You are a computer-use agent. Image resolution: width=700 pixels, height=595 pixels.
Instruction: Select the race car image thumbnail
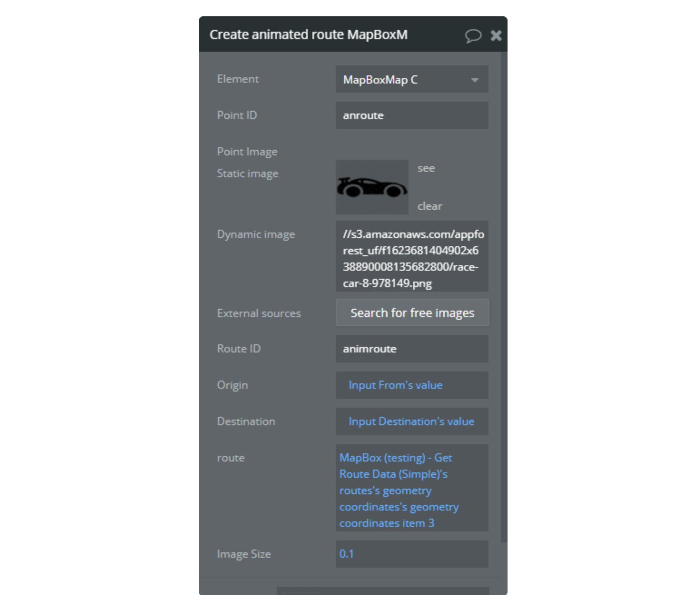click(371, 186)
